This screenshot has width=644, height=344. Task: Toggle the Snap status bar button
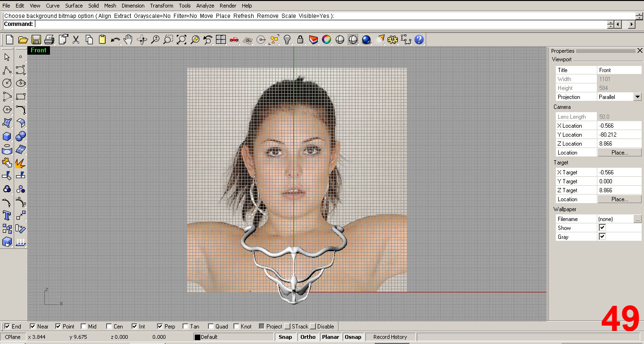coord(285,337)
